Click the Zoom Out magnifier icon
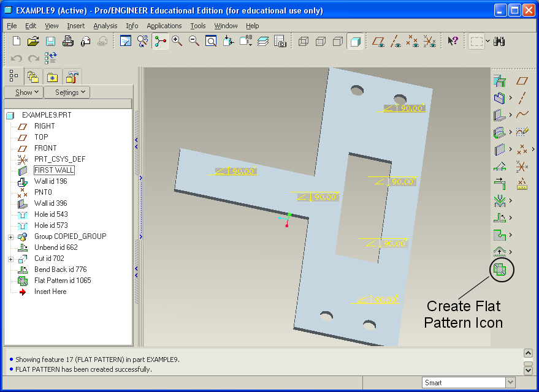The height and width of the screenshot is (392, 539). pyautogui.click(x=194, y=41)
